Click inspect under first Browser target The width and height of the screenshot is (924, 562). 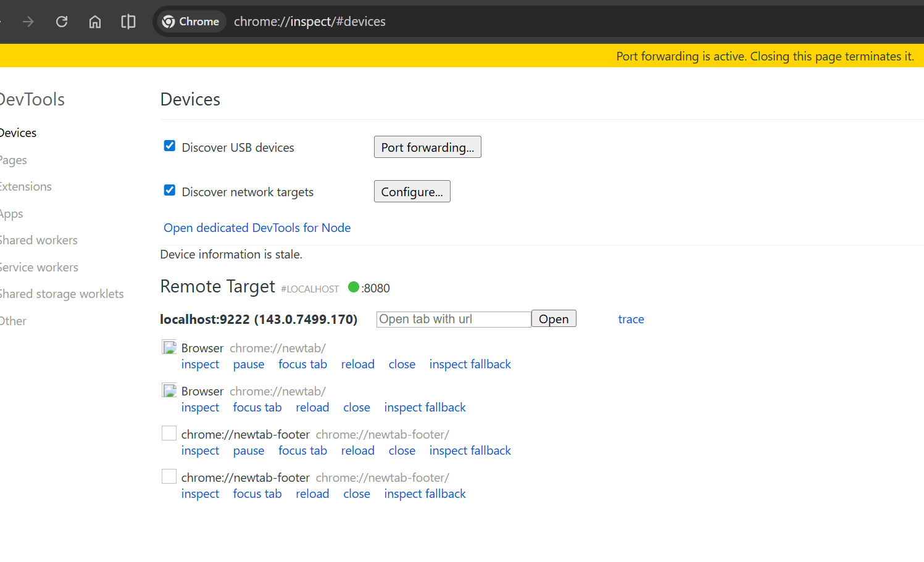point(200,365)
